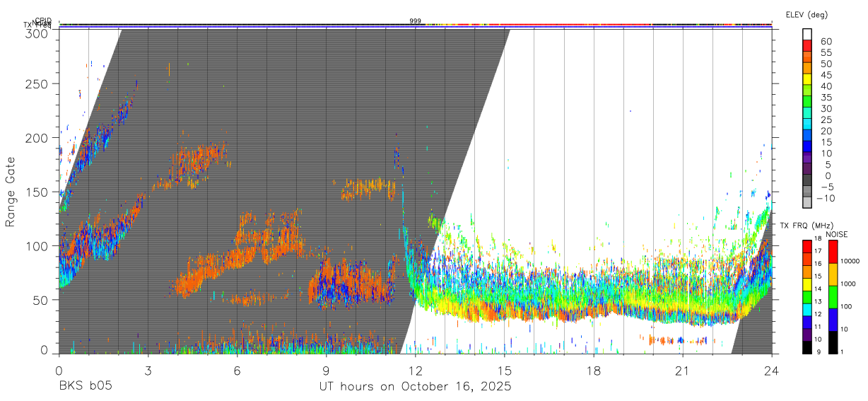868x401 pixels.
Task: Click the "1" label on the NOISE colorbar
Action: coord(842,352)
